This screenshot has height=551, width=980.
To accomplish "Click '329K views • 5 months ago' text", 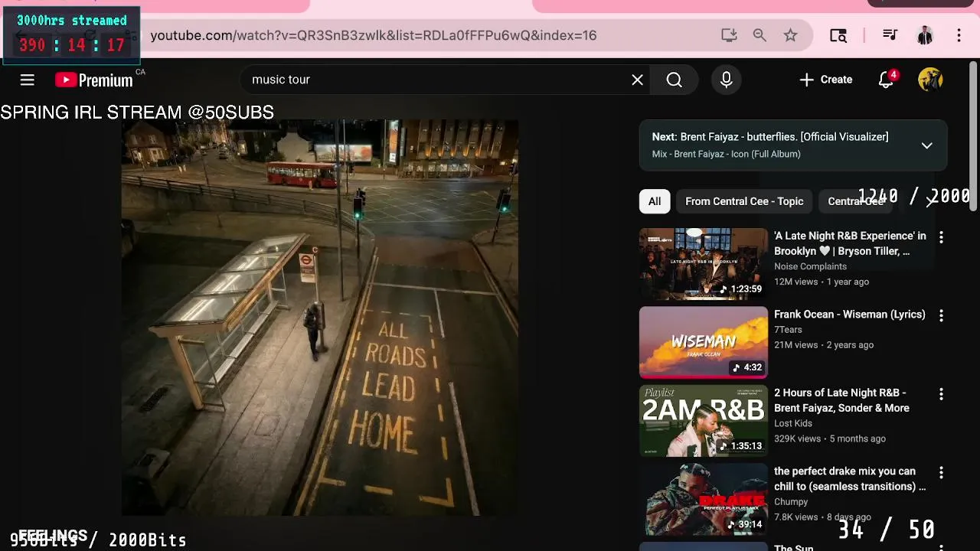I will 830,439.
